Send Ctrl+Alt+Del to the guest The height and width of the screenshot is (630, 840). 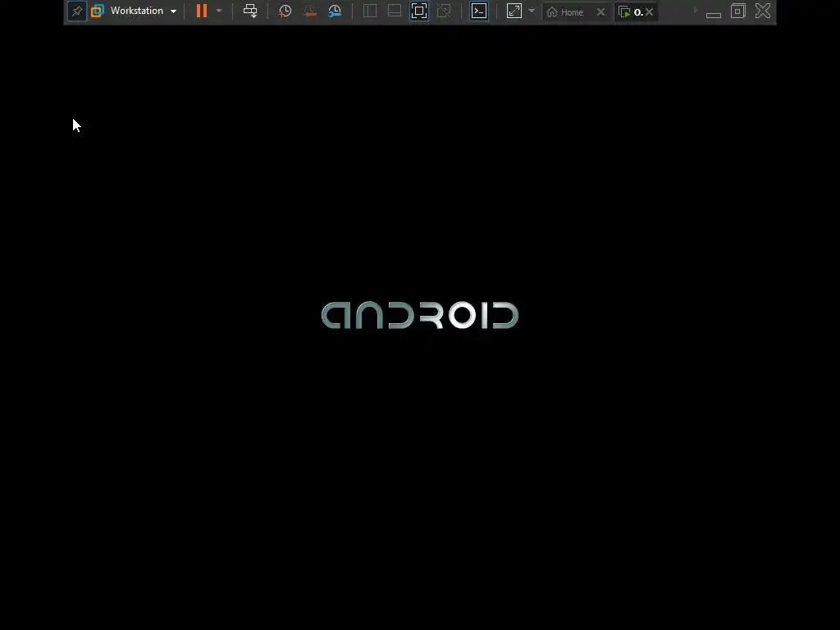(x=250, y=11)
